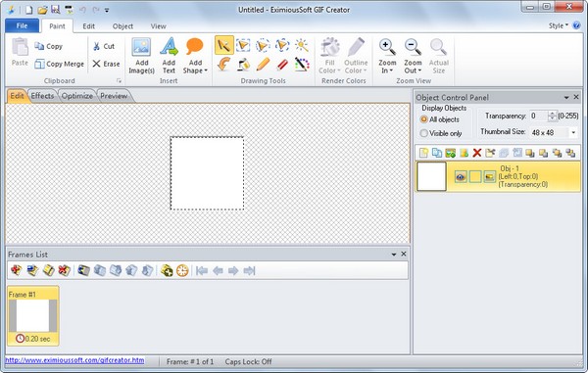Image resolution: width=588 pixels, height=373 pixels.
Task: Click the Cut button
Action: [x=104, y=46]
